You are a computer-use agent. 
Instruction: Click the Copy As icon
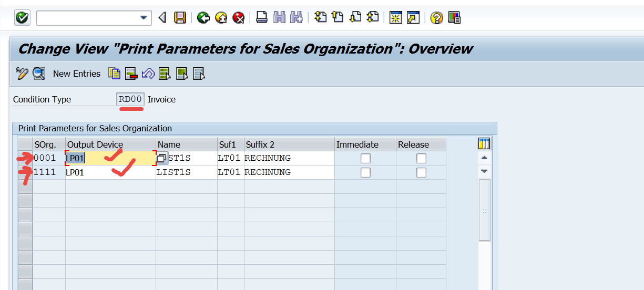tap(114, 74)
